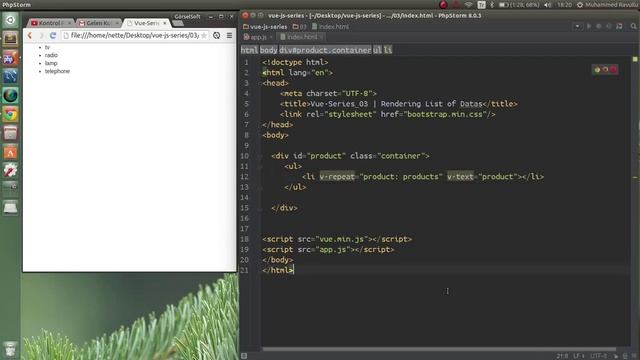Select 'ul' in the editor breadcrumb
Viewport: 640px width, 360px height.
[x=377, y=50]
